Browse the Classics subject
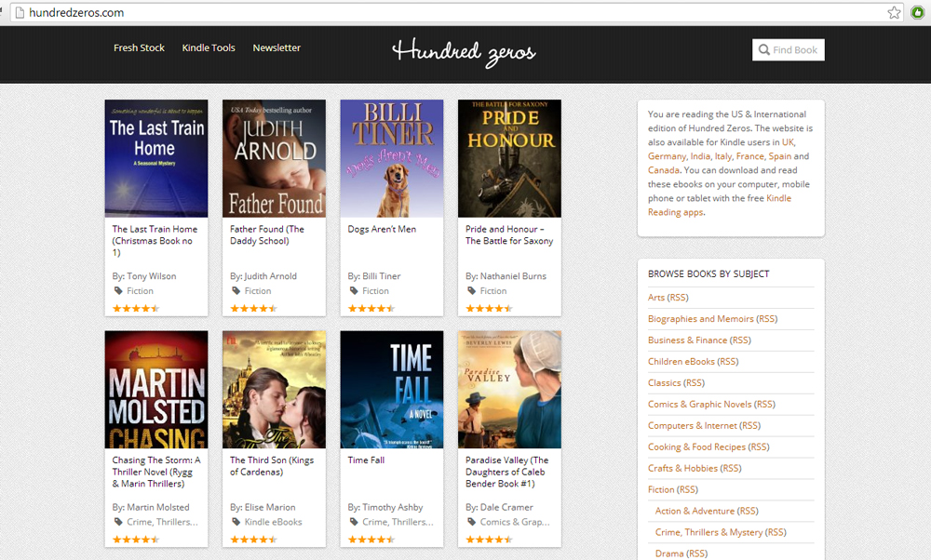931x560 pixels. pos(665,382)
